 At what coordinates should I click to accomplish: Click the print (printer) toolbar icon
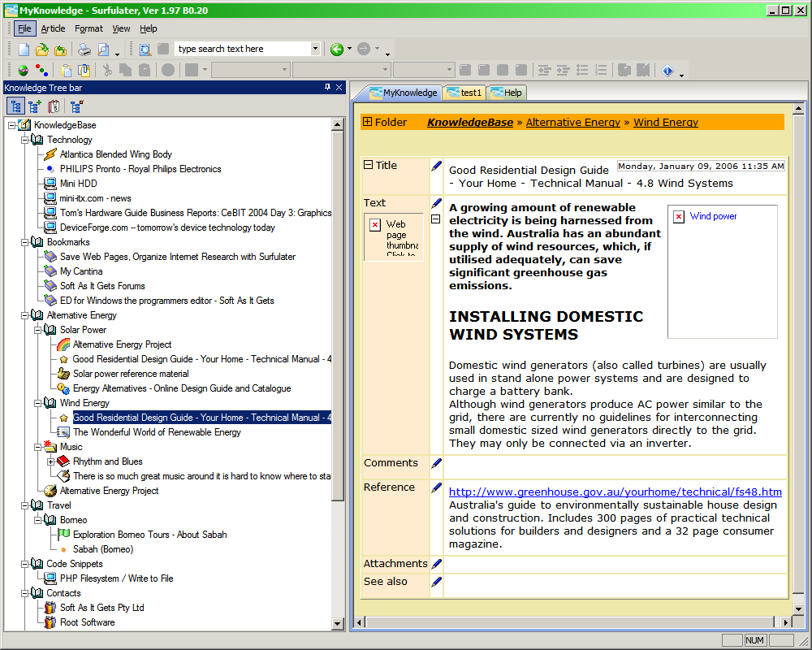point(84,50)
